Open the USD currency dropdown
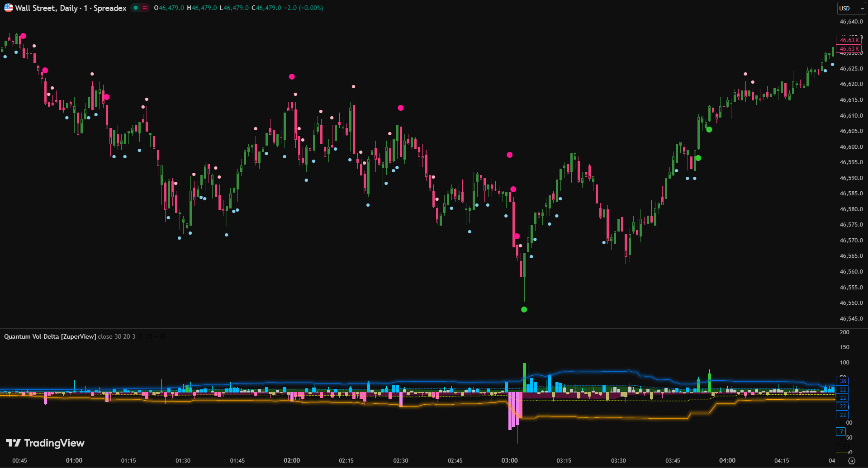This screenshot has width=868, height=468. [x=851, y=8]
